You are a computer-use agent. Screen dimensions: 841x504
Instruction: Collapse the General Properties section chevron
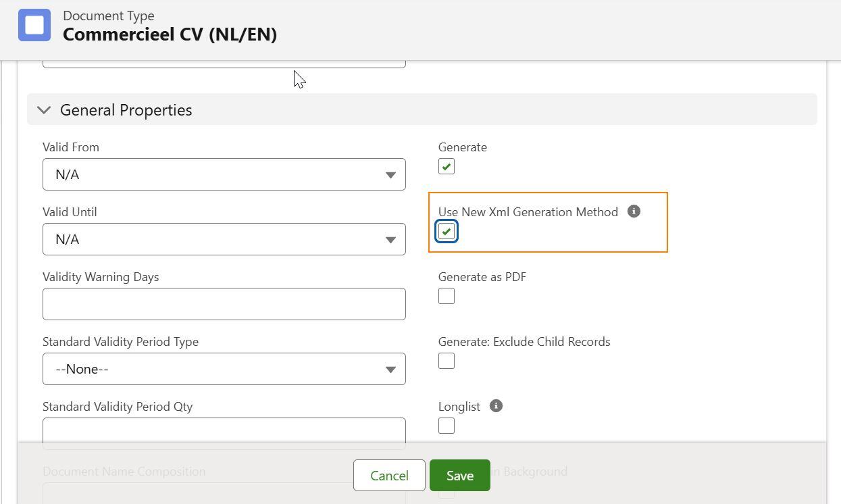(44, 110)
